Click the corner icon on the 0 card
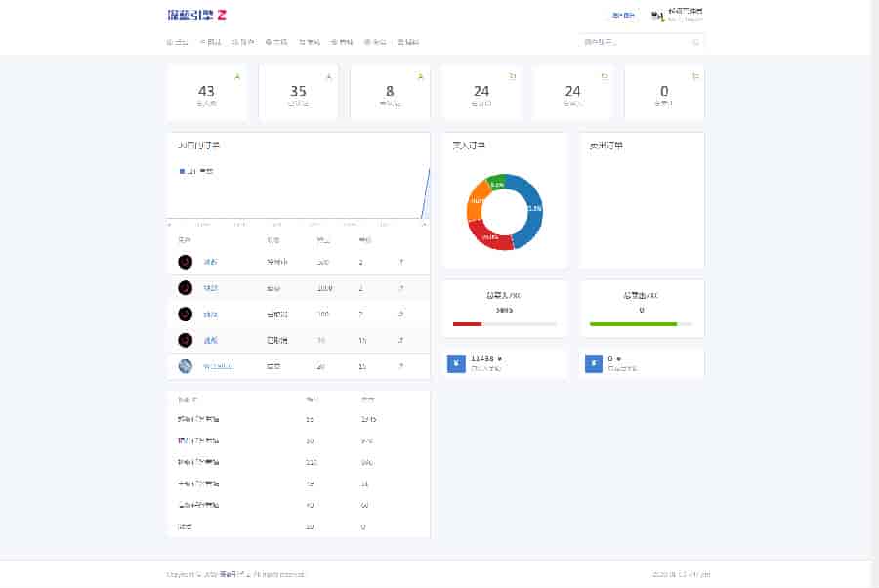This screenshot has height=588, width=879. pos(695,77)
